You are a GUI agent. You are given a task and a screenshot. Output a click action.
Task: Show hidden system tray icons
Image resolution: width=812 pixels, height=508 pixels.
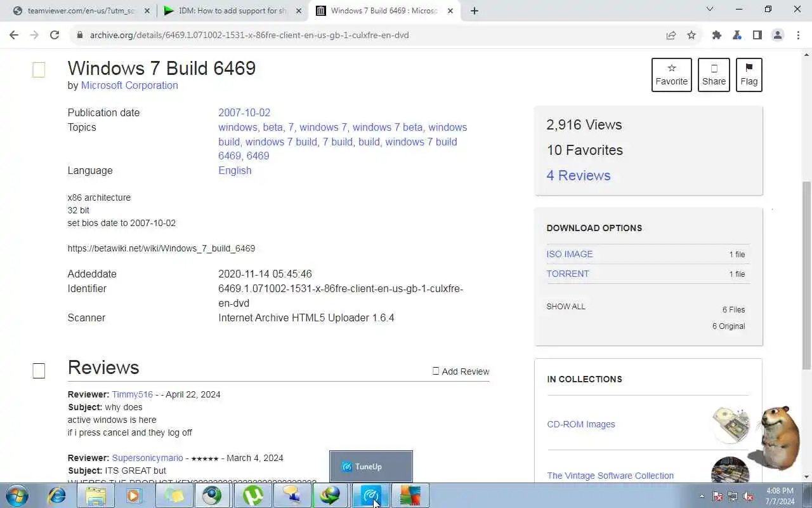click(x=702, y=497)
